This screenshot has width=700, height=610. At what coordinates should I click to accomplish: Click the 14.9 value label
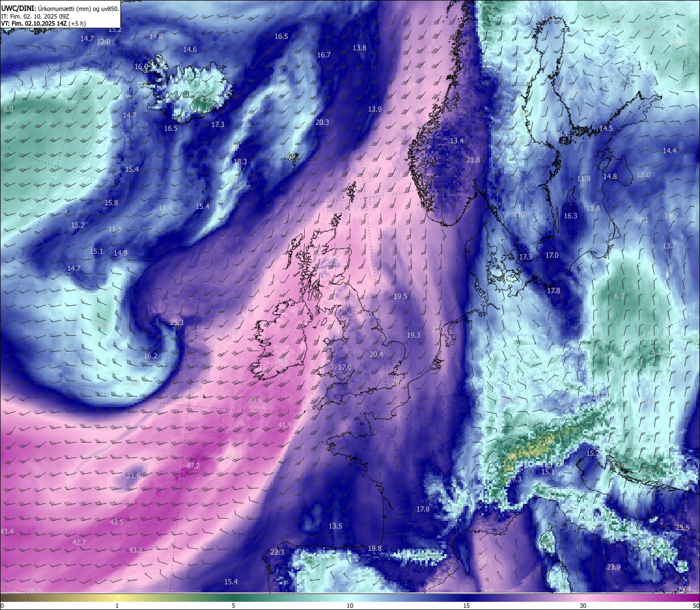pos(120,253)
